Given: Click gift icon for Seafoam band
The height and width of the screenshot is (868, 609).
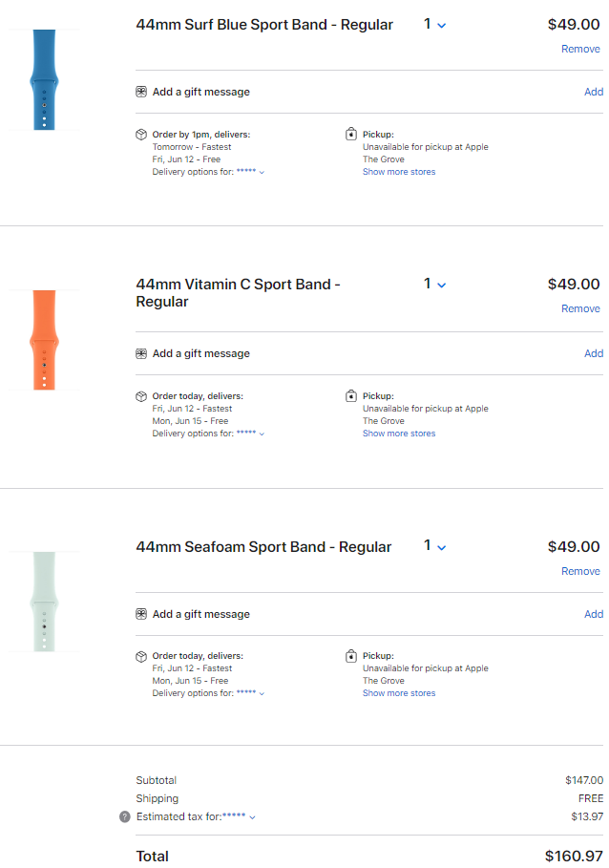Looking at the screenshot, I should point(141,615).
